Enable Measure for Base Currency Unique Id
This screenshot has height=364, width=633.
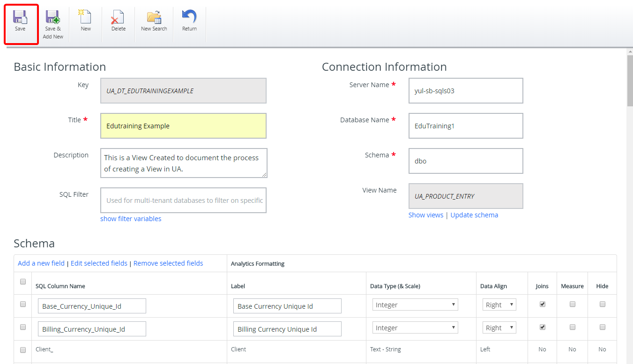[x=573, y=304]
